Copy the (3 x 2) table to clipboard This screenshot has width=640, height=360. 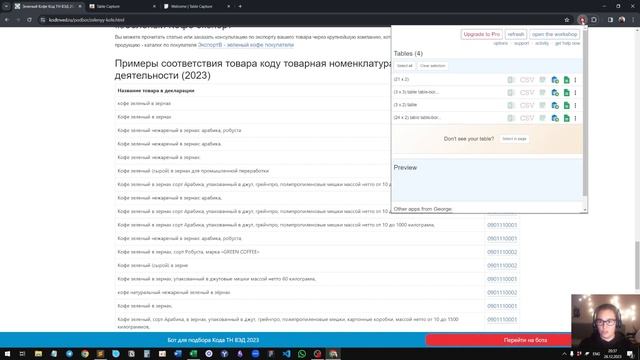[x=555, y=105]
